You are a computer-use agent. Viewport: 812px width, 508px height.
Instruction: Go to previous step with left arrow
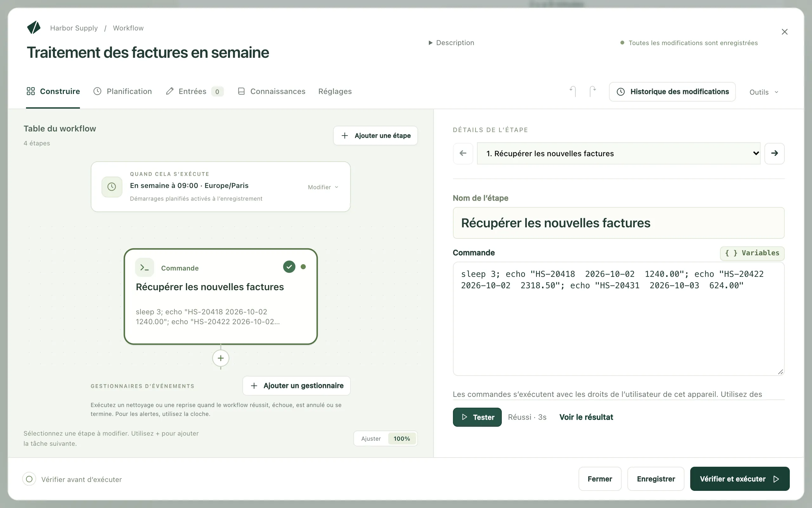pyautogui.click(x=463, y=154)
